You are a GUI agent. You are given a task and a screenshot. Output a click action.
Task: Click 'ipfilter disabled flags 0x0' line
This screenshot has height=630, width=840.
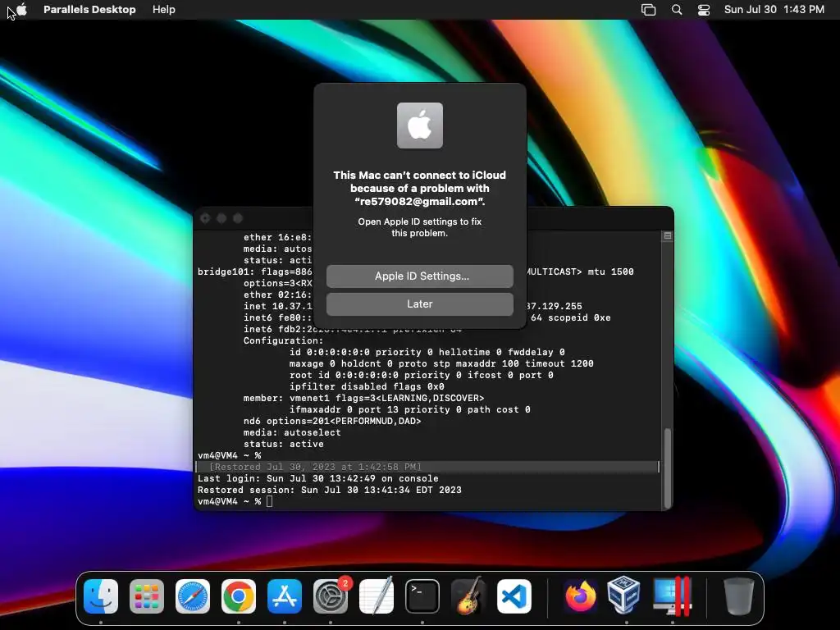[x=367, y=386]
